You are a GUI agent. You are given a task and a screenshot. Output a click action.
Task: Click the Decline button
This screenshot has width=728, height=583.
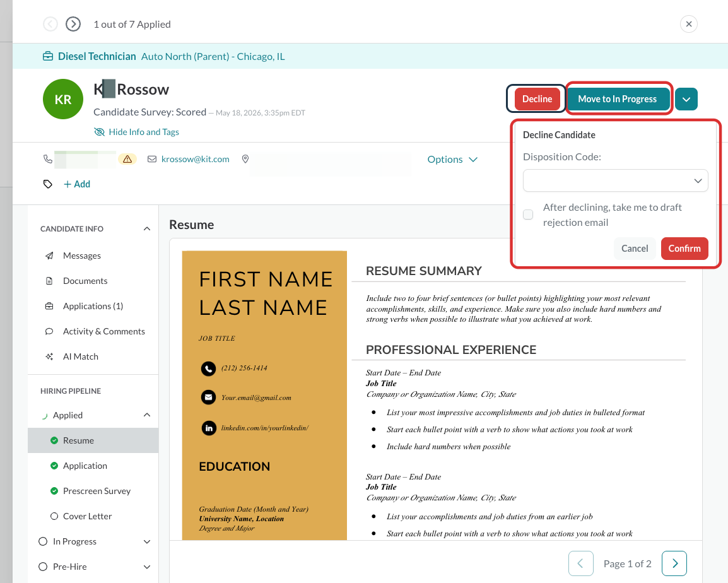(x=537, y=99)
